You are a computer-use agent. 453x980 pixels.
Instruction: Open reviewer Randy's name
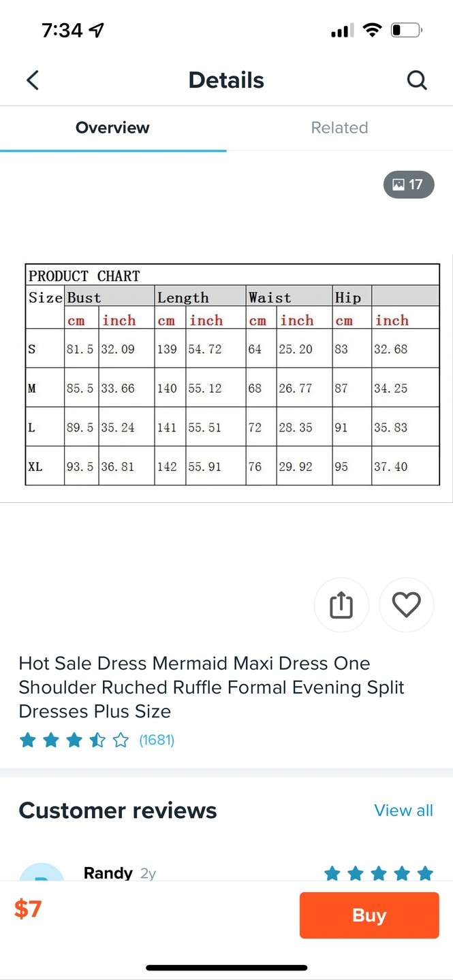(x=108, y=873)
